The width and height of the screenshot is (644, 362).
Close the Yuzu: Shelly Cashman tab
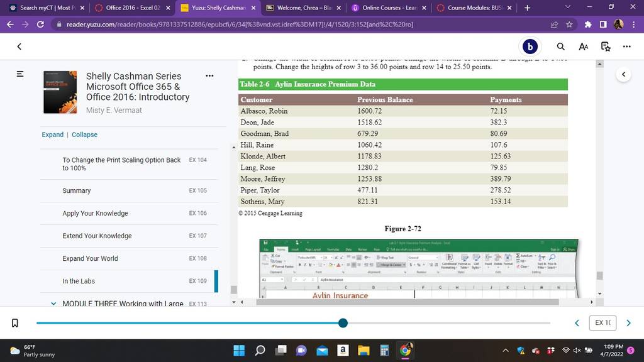253,8
